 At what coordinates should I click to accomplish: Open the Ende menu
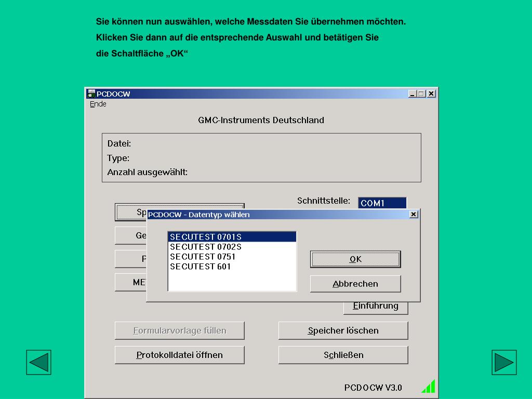(98, 104)
